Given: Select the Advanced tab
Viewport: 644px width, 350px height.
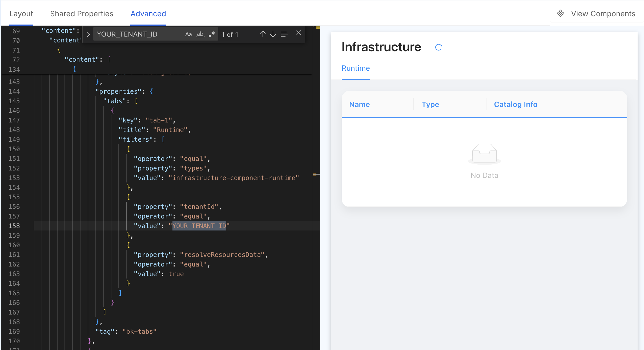Looking at the screenshot, I should (x=148, y=14).
